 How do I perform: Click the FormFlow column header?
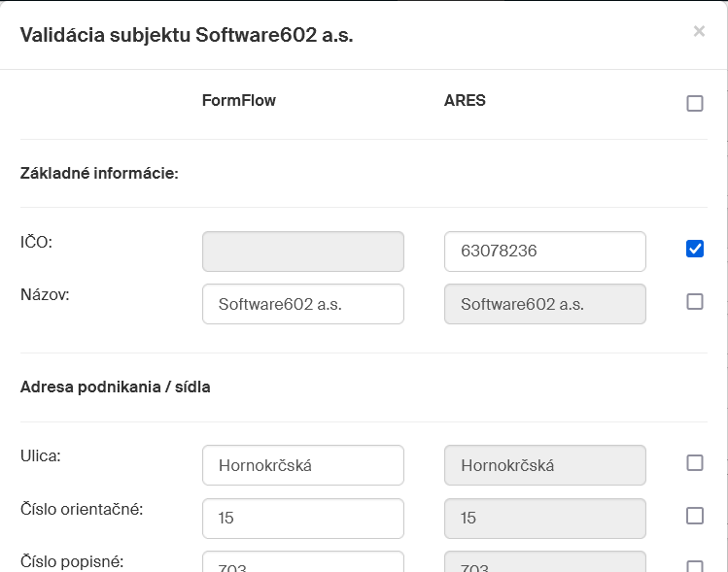point(238,101)
